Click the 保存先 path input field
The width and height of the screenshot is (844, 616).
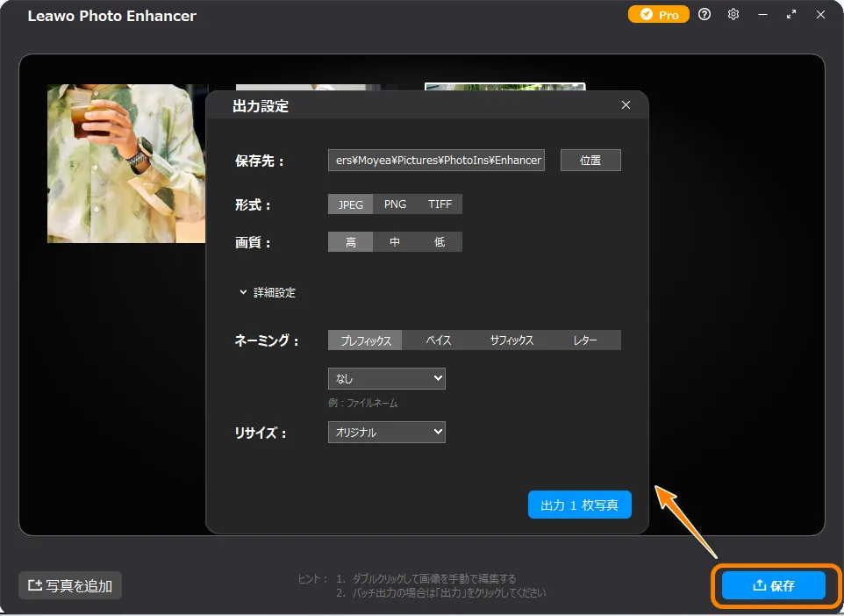pyautogui.click(x=436, y=161)
